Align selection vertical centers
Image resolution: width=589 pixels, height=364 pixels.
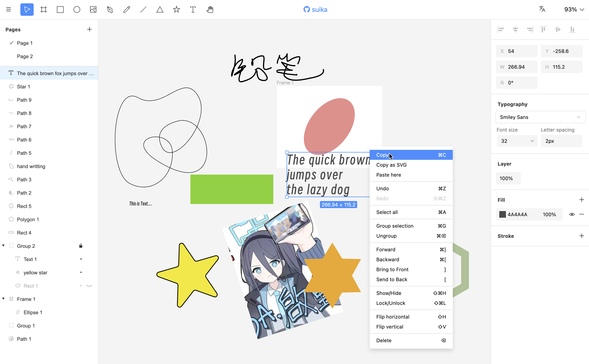pyautogui.click(x=558, y=29)
